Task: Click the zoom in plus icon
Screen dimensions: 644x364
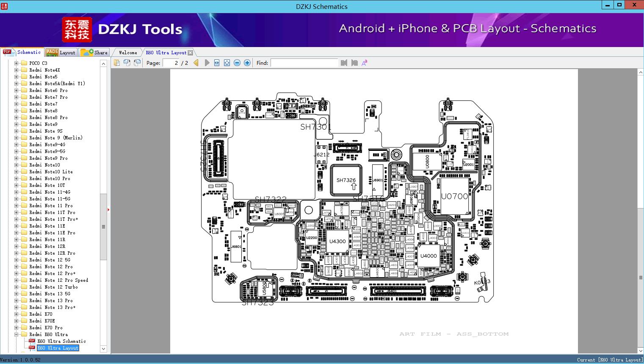Action: coord(247,63)
